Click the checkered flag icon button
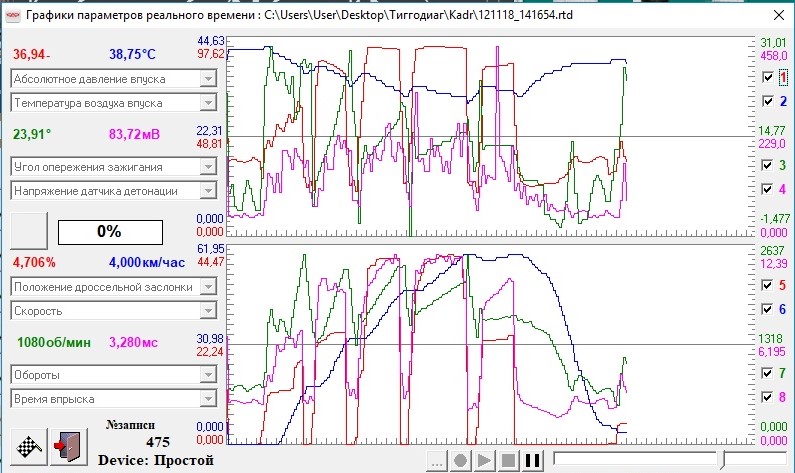The width and height of the screenshot is (795, 473). pos(29,447)
